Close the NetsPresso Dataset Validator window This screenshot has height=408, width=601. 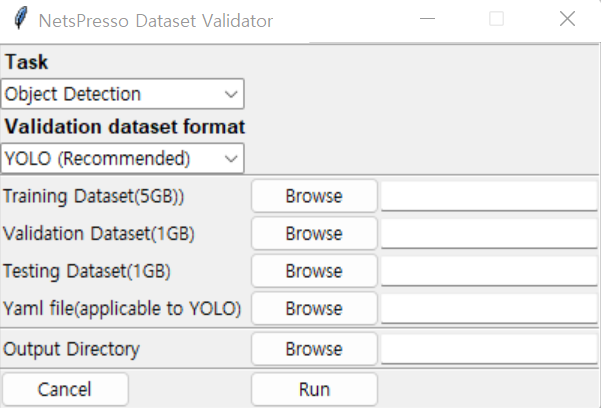click(x=567, y=19)
